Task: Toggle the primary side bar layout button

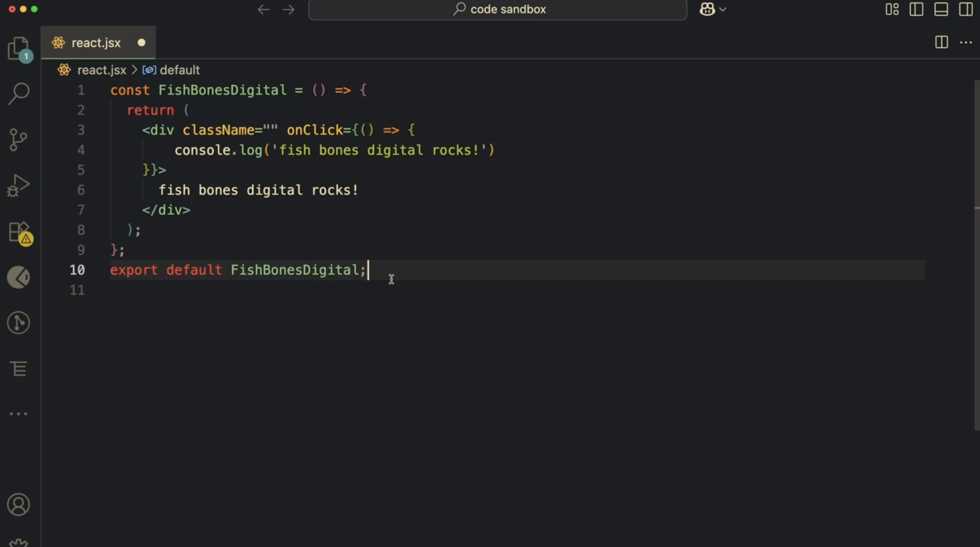Action: tap(916, 9)
